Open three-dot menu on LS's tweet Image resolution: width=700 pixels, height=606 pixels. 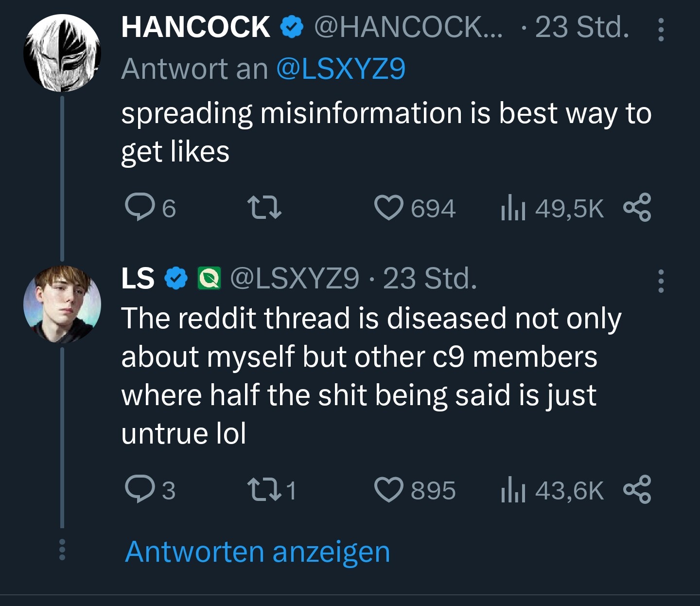[x=661, y=281]
